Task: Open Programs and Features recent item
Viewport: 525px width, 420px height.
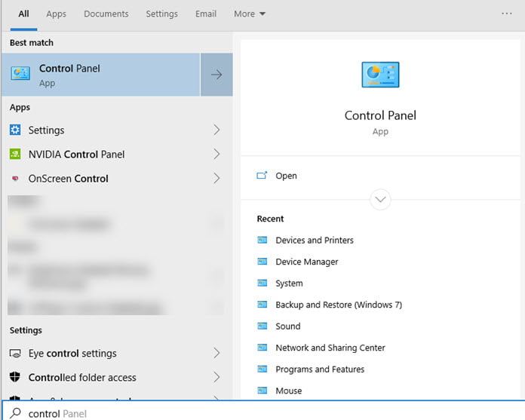Action: [320, 369]
